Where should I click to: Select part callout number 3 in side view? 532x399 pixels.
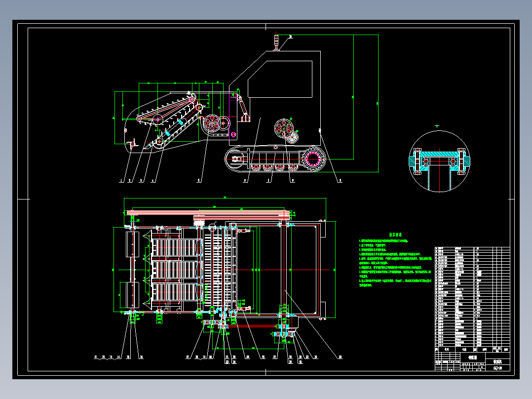click(141, 181)
